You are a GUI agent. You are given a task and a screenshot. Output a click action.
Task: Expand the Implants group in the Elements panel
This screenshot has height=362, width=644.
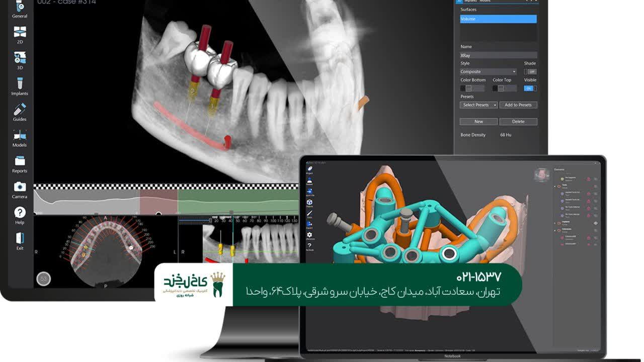coord(555,222)
